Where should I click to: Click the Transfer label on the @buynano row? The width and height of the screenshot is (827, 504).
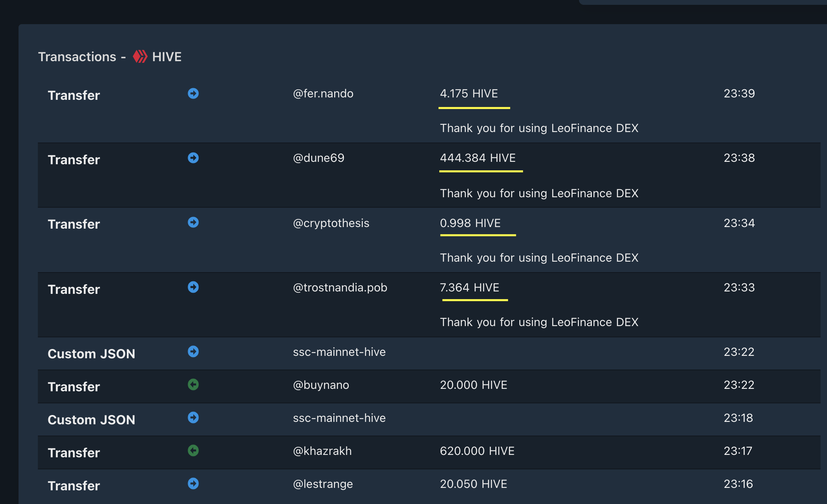pyautogui.click(x=74, y=387)
